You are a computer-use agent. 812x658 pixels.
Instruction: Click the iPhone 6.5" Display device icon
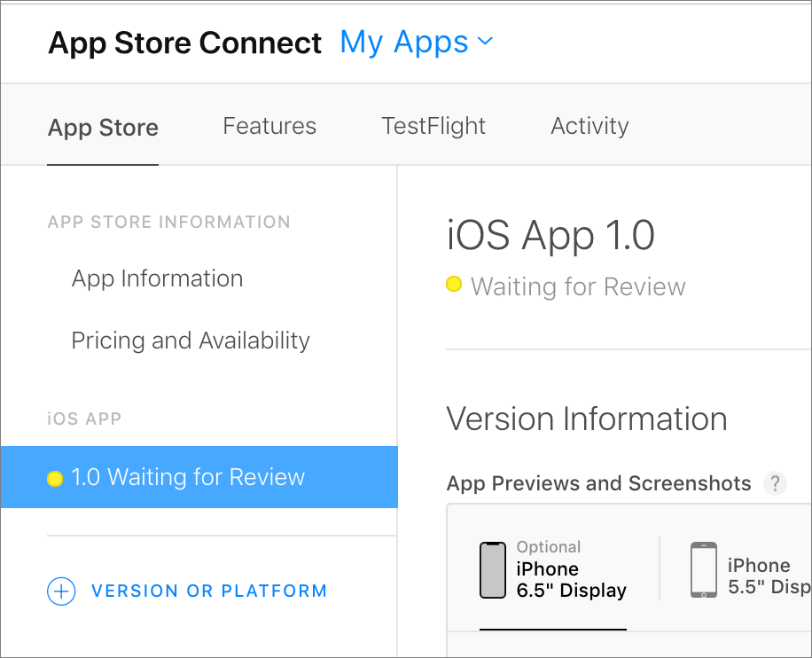pyautogui.click(x=493, y=570)
